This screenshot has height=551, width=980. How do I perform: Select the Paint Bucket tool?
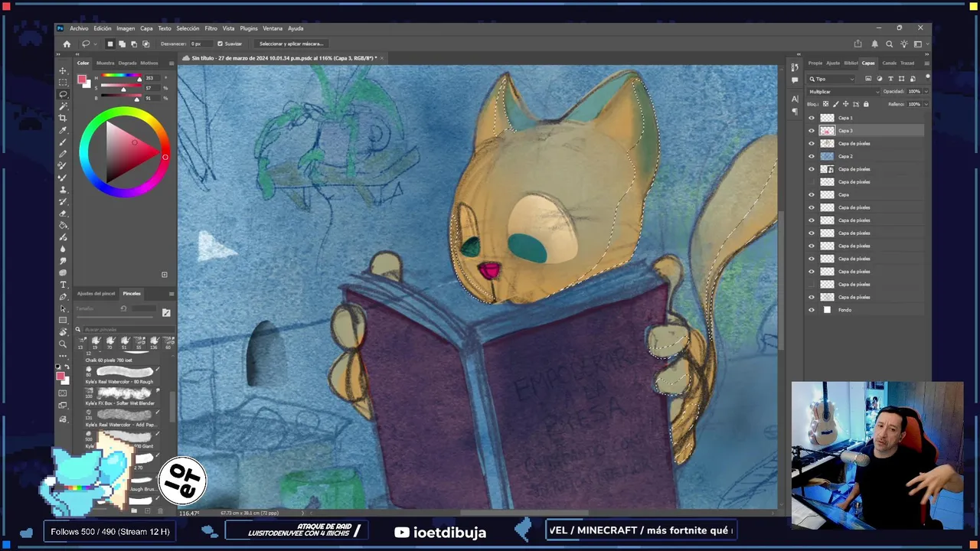(63, 225)
